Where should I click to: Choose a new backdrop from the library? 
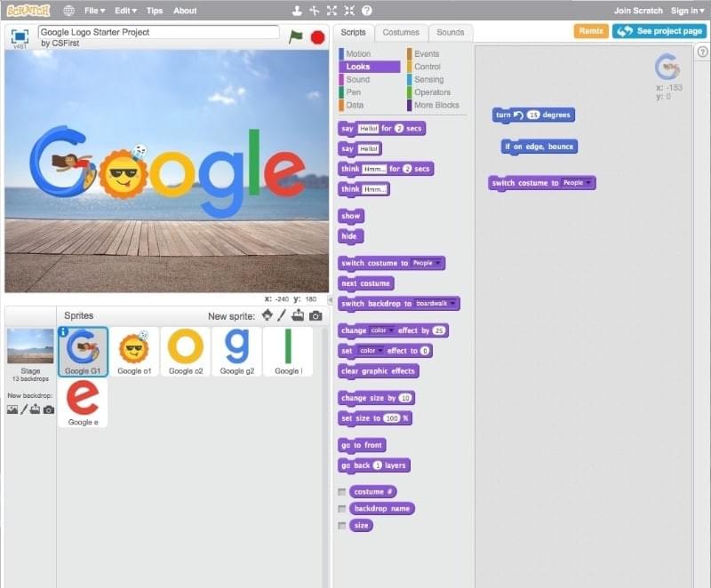12,409
